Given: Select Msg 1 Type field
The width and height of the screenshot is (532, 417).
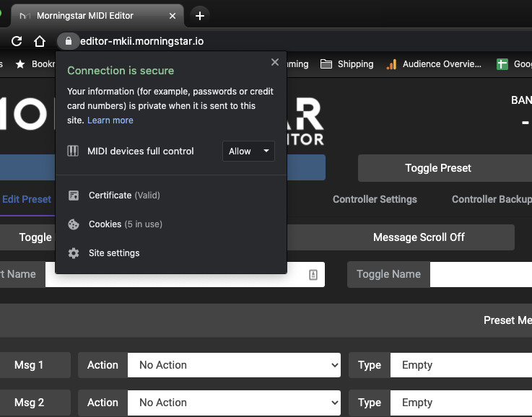Looking at the screenshot, I should [x=461, y=365].
